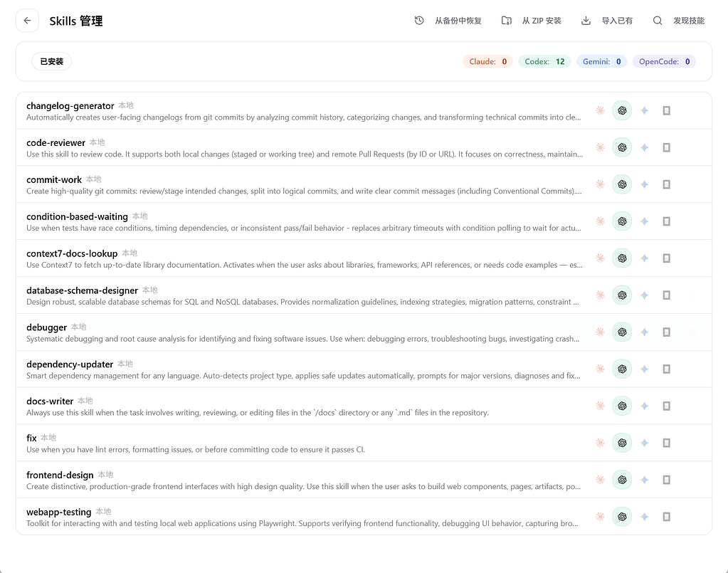Choose 导入已有 to import existing skills
This screenshot has height=573, width=728.
[607, 21]
